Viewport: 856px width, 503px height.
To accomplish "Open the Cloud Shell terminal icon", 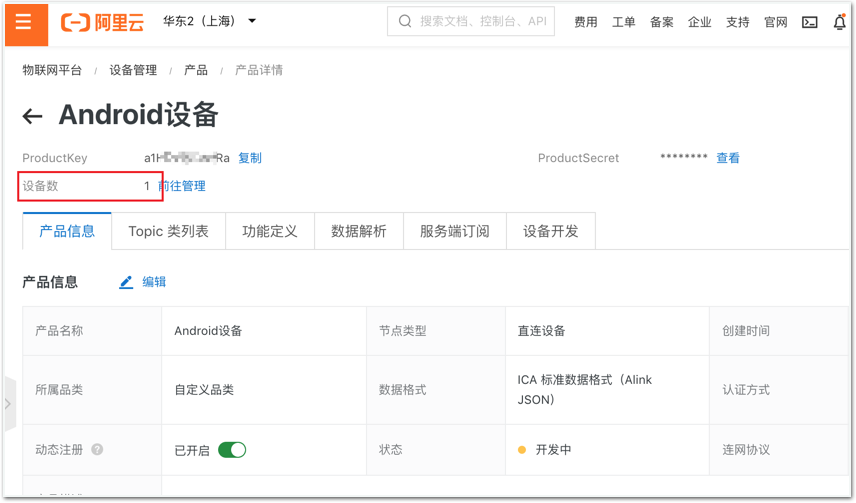I will (810, 22).
